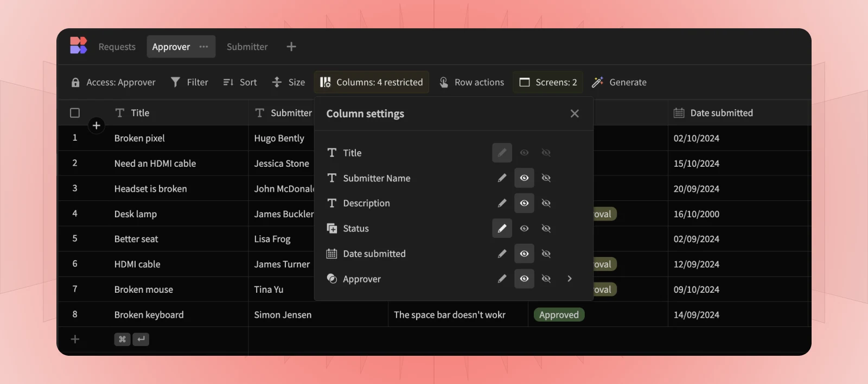The width and height of the screenshot is (868, 384).
Task: Select the '14/09/2024' date cell
Action: tap(738, 314)
